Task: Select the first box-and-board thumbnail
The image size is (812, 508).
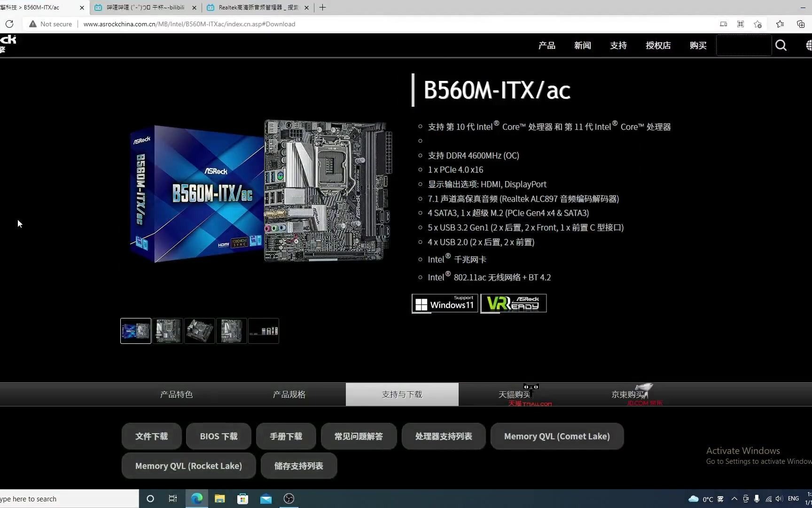Action: pos(136,331)
